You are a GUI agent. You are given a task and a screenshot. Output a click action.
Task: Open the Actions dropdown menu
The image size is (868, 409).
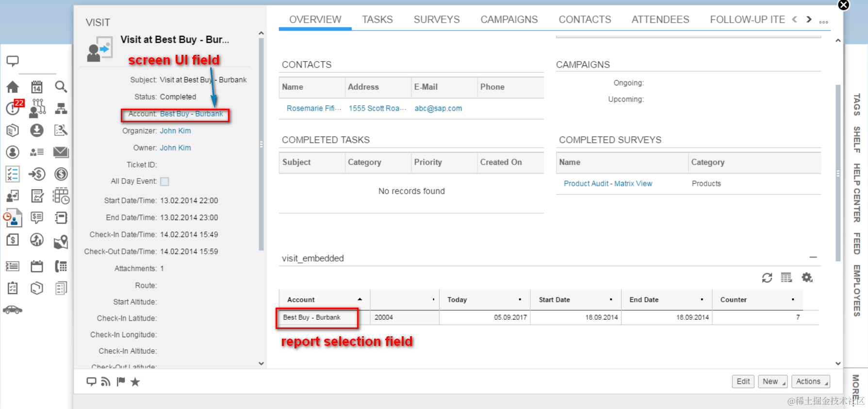tap(811, 381)
